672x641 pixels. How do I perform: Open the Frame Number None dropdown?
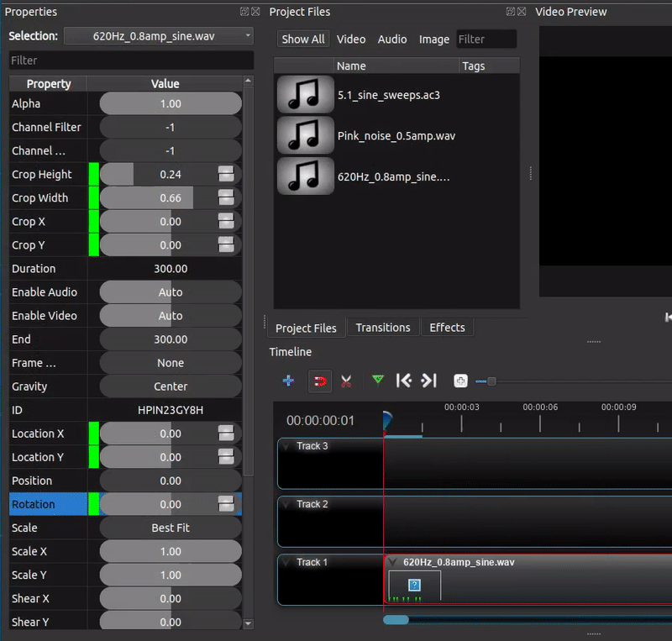coord(171,363)
